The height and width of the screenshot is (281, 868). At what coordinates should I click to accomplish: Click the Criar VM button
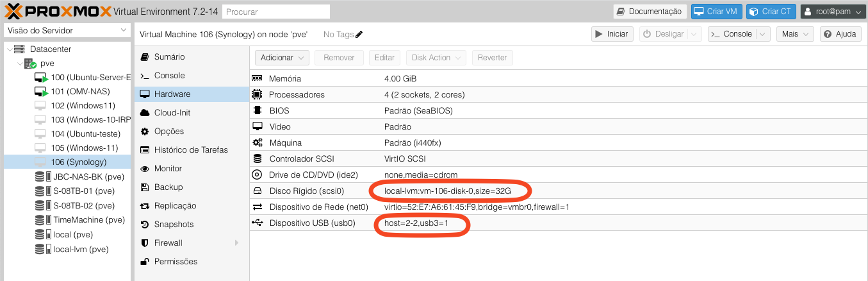click(716, 12)
